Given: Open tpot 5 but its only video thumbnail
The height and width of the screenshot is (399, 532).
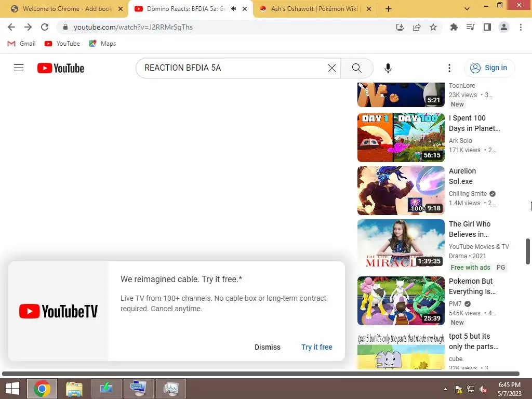Looking at the screenshot, I should [x=401, y=351].
